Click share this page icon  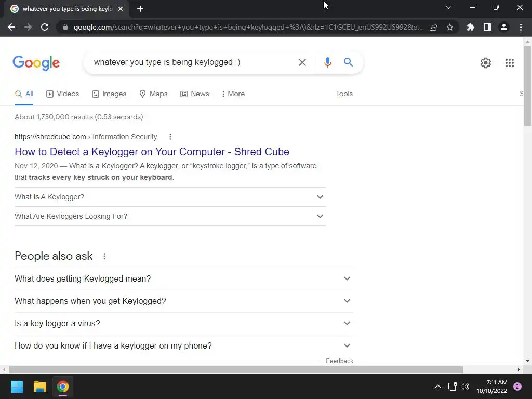(x=433, y=27)
